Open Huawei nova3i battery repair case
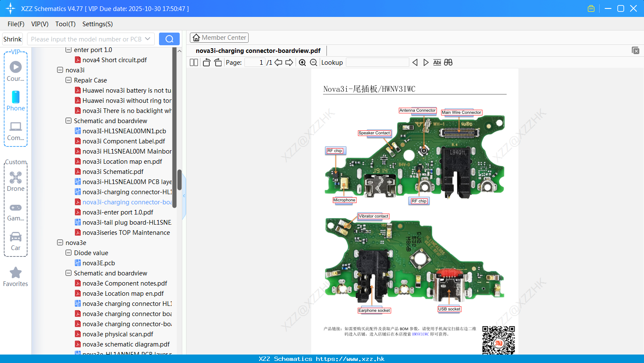This screenshot has height=363, width=644. click(123, 91)
